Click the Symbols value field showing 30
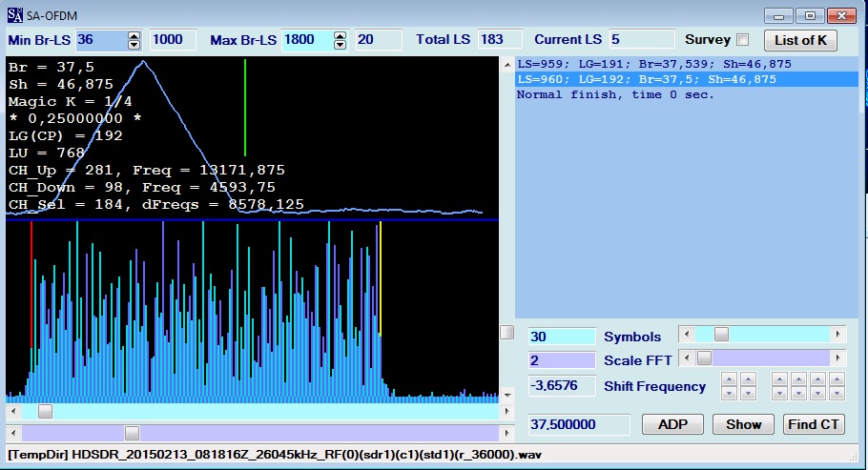 click(561, 337)
